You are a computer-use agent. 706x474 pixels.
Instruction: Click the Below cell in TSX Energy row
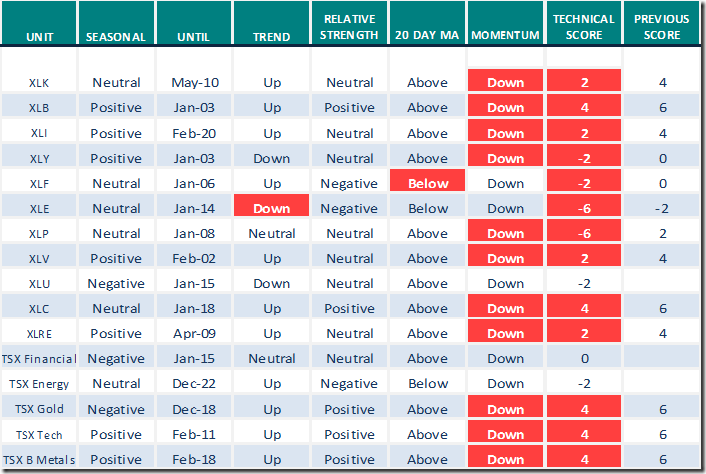tap(428, 383)
